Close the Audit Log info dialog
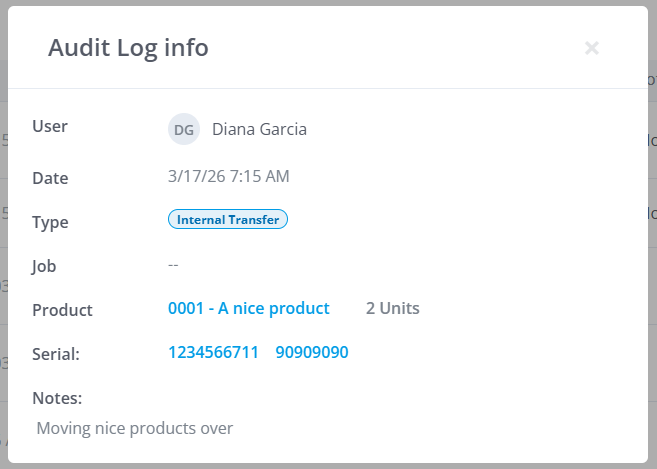657x469 pixels. click(x=592, y=48)
